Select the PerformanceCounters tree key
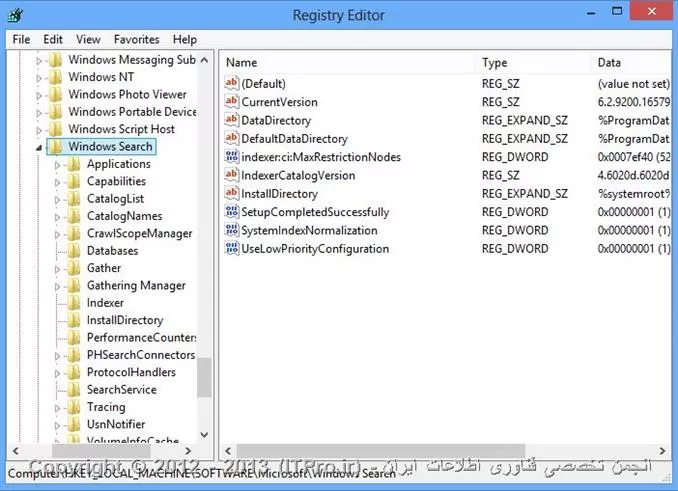Viewport: 678px width, 491px height. pos(141,338)
